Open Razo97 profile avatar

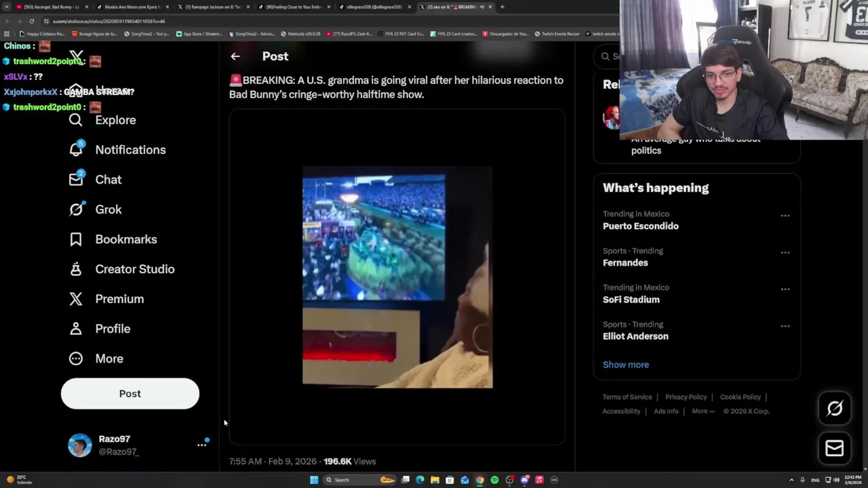pos(80,445)
